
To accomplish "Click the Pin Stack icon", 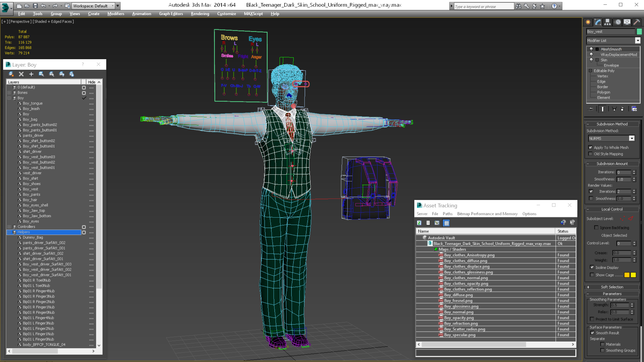I will [x=591, y=109].
